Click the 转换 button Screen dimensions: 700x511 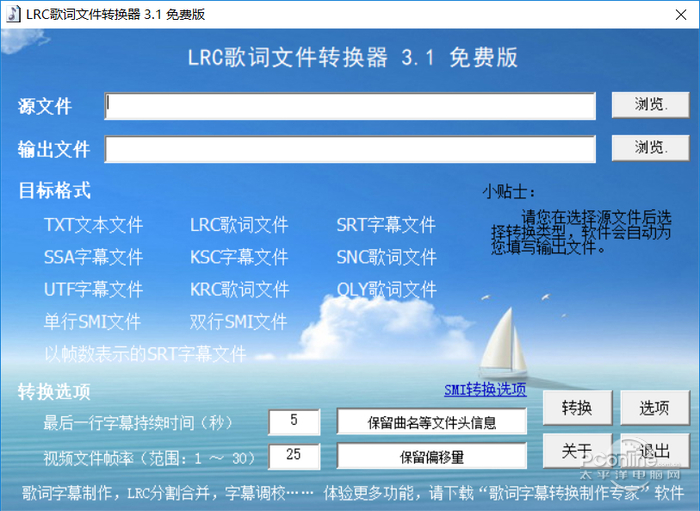(x=578, y=407)
